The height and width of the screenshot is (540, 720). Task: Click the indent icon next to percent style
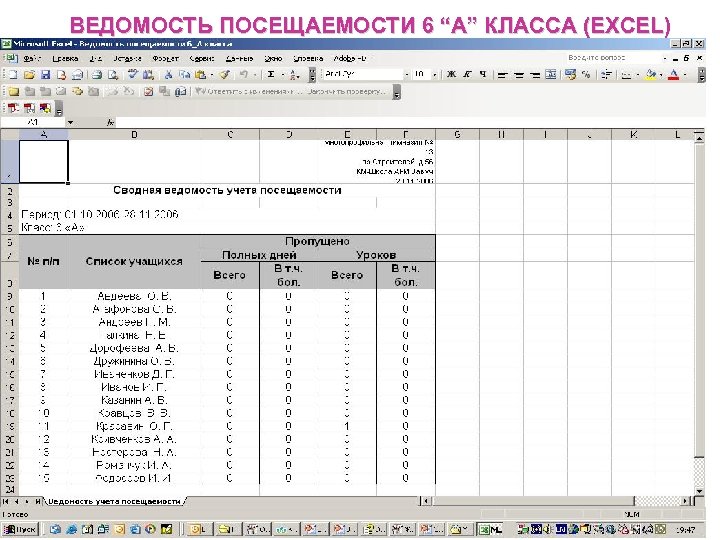click(606, 74)
